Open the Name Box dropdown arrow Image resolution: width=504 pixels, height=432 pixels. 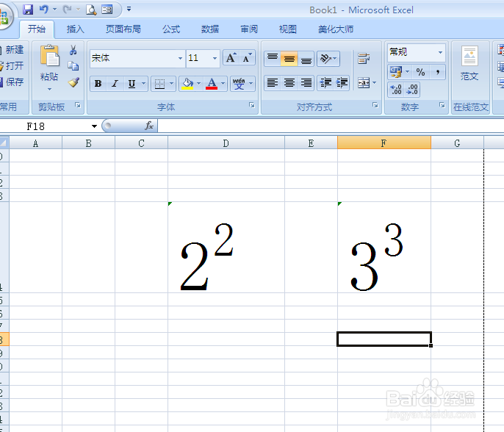94,126
